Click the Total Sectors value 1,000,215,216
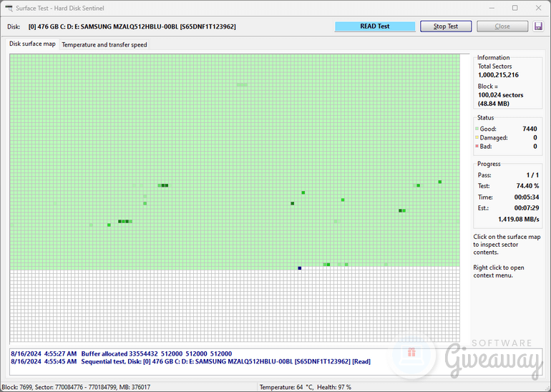Image resolution: width=551 pixels, height=392 pixels. pos(498,75)
